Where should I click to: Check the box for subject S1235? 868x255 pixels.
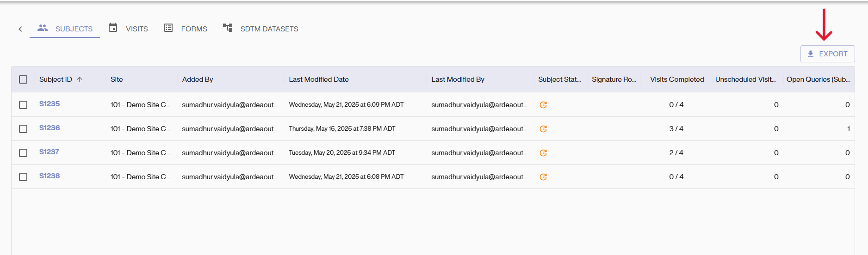tap(23, 105)
